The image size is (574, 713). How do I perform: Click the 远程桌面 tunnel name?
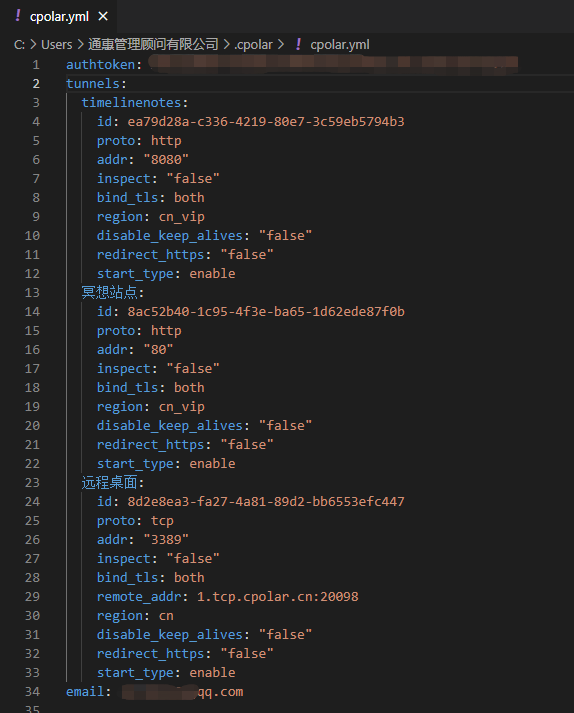110,482
